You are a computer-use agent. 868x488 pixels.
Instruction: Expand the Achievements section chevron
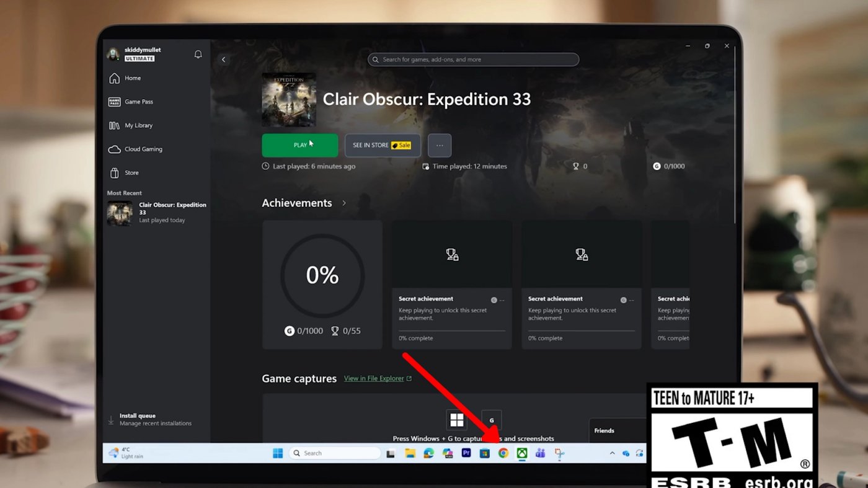[x=343, y=203]
